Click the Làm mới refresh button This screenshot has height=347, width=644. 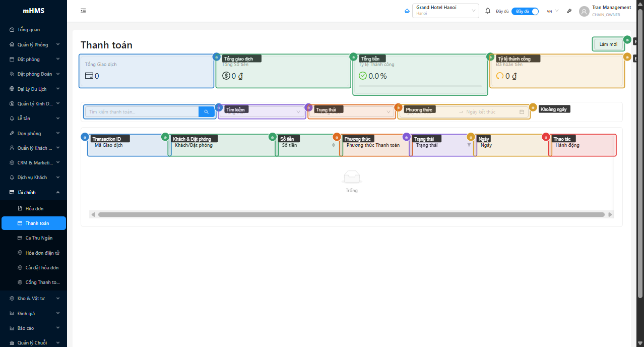click(x=608, y=44)
